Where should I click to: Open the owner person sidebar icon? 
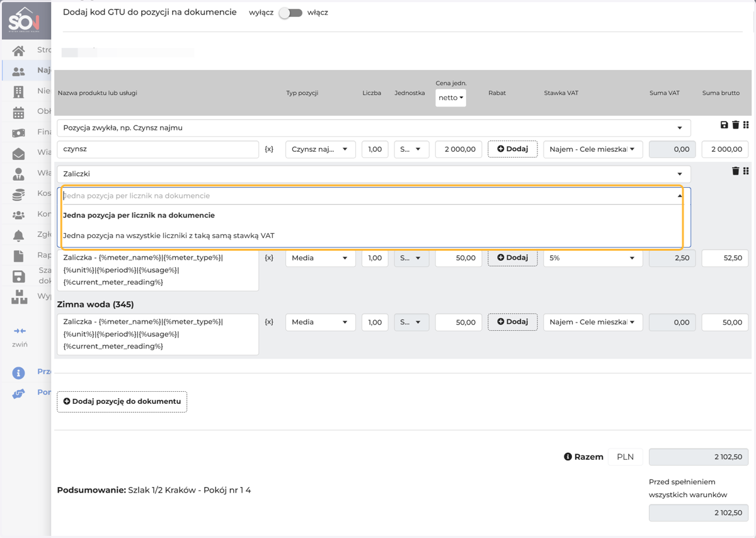18,173
